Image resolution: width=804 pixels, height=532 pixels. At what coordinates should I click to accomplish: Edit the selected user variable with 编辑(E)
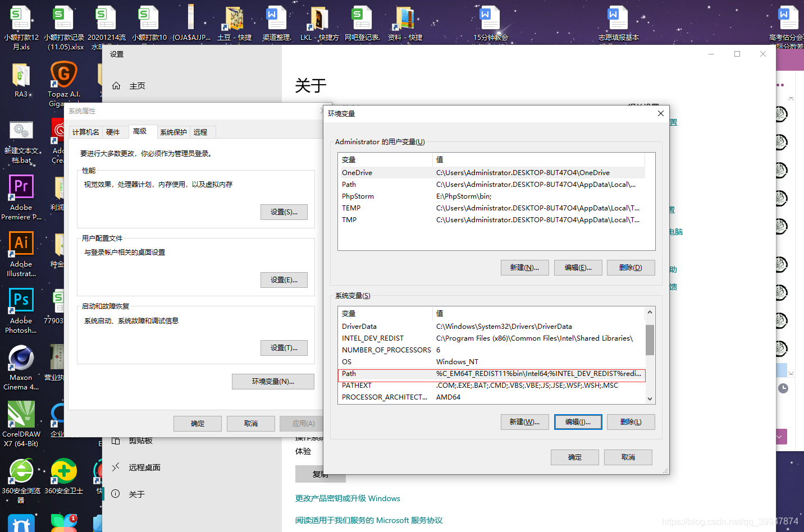tap(578, 268)
